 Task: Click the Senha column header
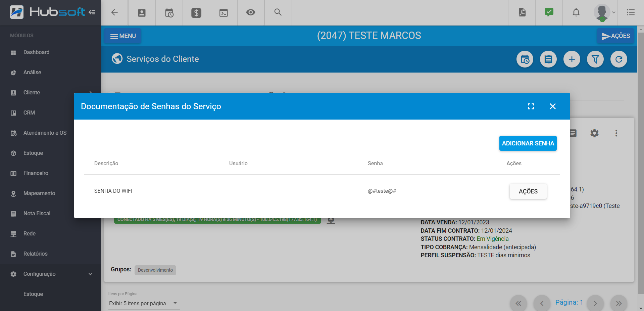(x=375, y=164)
